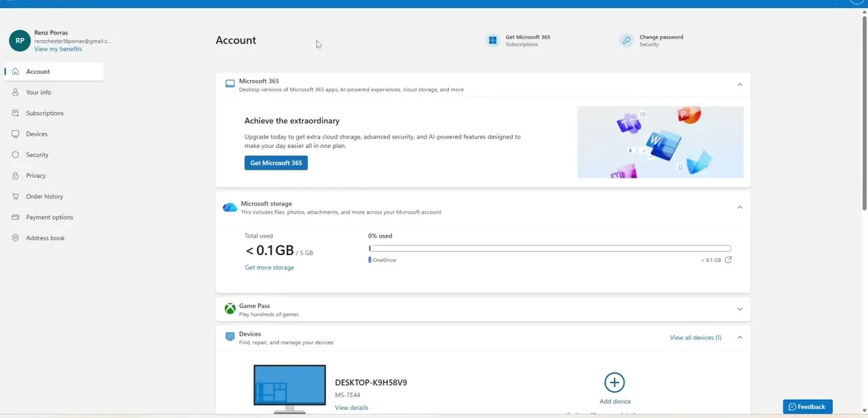The width and height of the screenshot is (868, 418).
Task: Open View details for DESKTOP-K9H58V9
Action: pyautogui.click(x=351, y=408)
